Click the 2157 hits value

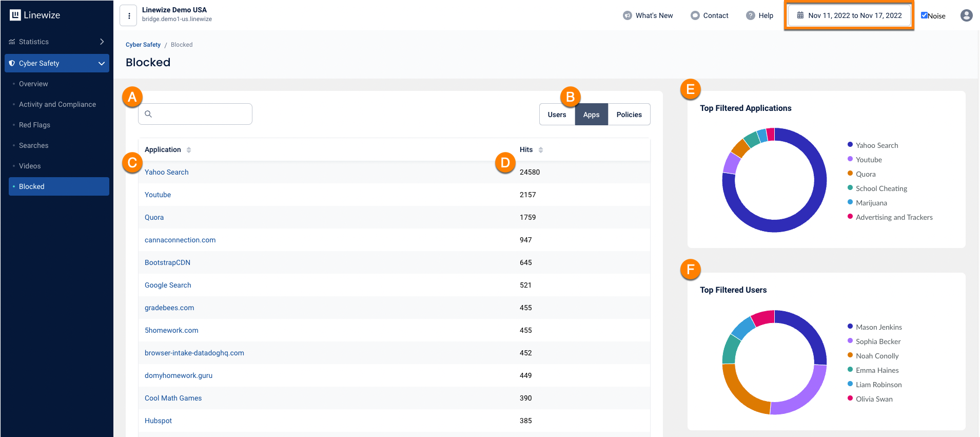527,195
